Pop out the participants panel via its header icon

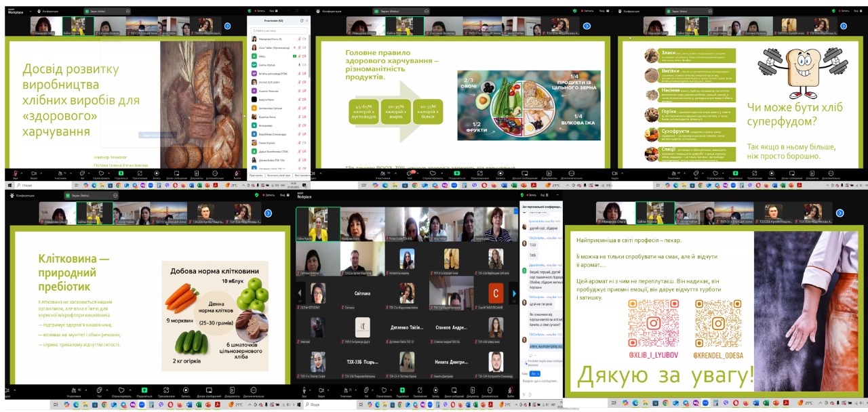[x=302, y=20]
